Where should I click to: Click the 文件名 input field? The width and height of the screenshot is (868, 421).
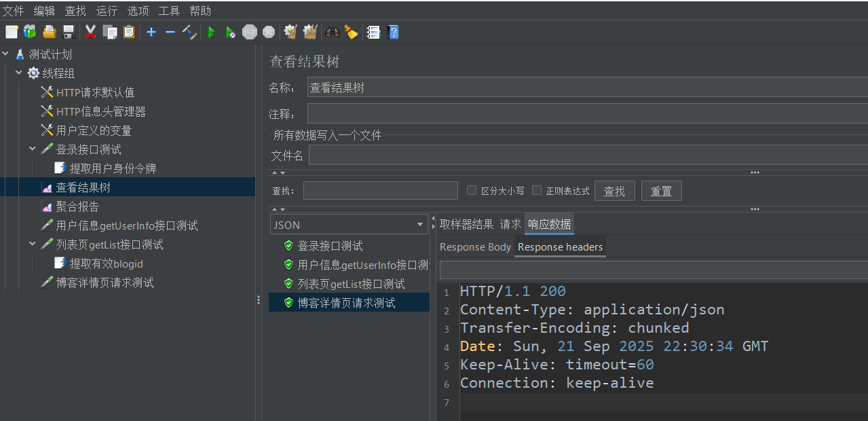tap(588, 155)
